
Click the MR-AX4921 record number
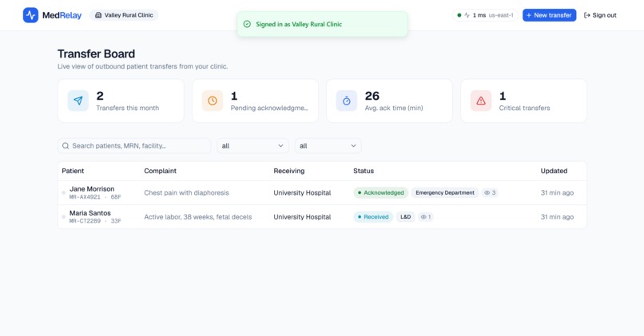(85, 197)
